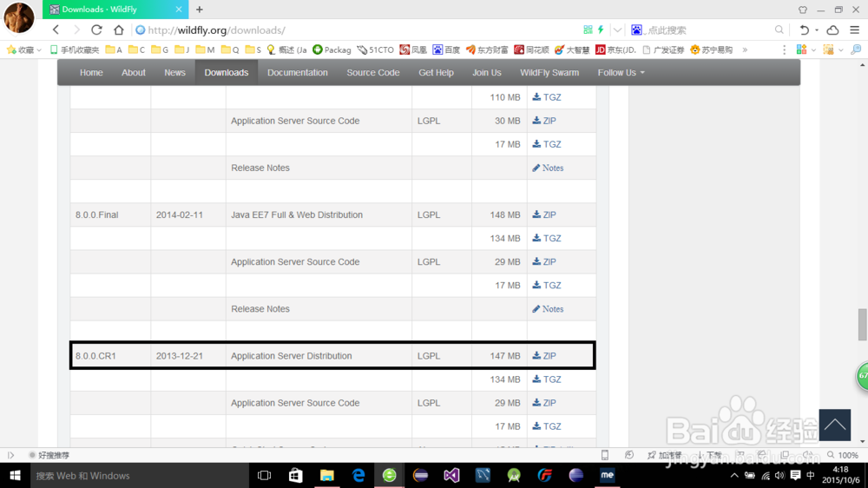Open the Documentation menu item
The height and width of the screenshot is (488, 868).
point(297,73)
